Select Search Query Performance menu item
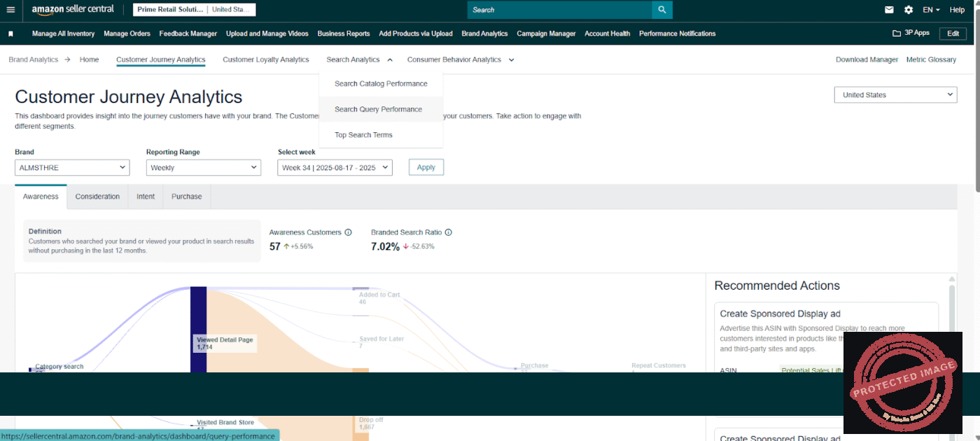The image size is (980, 441). [x=381, y=109]
